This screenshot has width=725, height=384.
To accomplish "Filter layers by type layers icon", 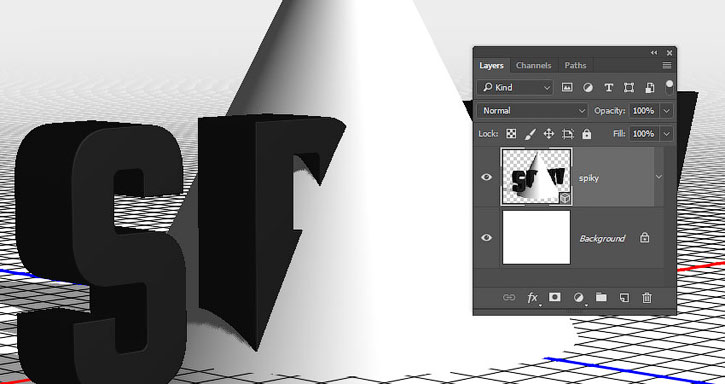I will [x=608, y=87].
